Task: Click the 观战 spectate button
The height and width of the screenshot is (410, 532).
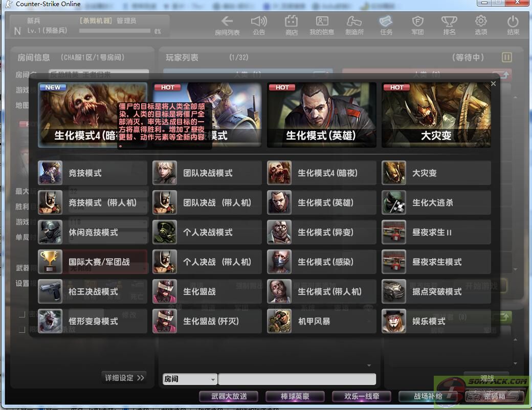Action: point(486,377)
